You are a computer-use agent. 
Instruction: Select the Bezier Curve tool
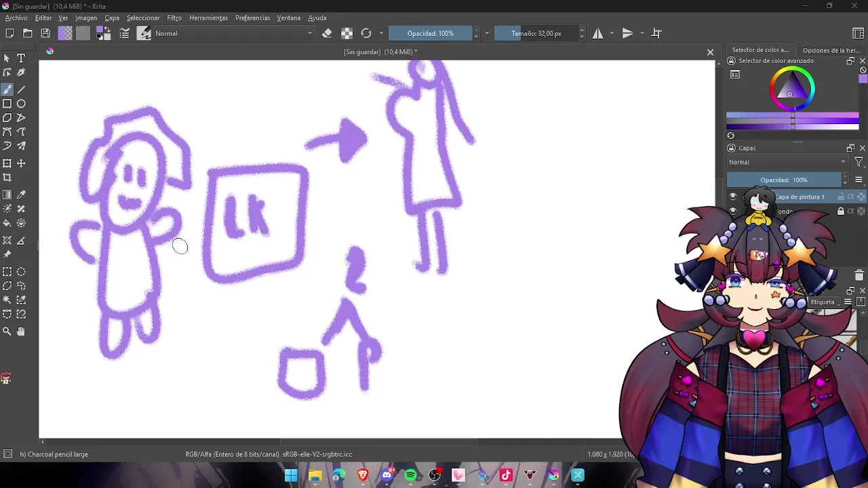click(x=7, y=132)
